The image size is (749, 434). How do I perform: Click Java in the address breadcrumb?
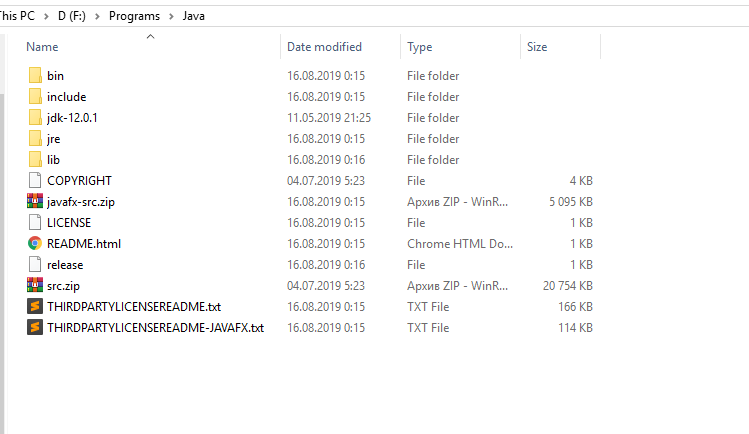pyautogui.click(x=193, y=16)
